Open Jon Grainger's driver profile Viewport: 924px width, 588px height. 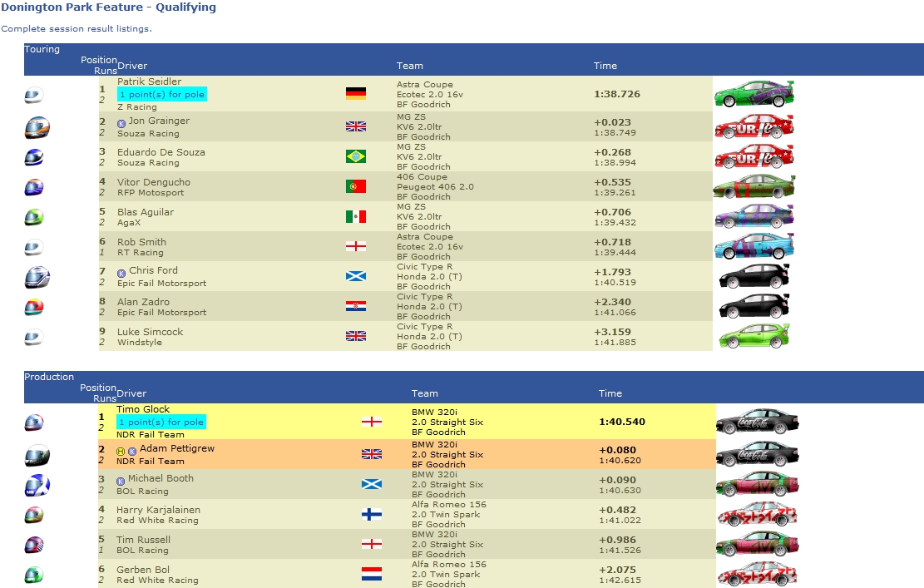(x=159, y=121)
